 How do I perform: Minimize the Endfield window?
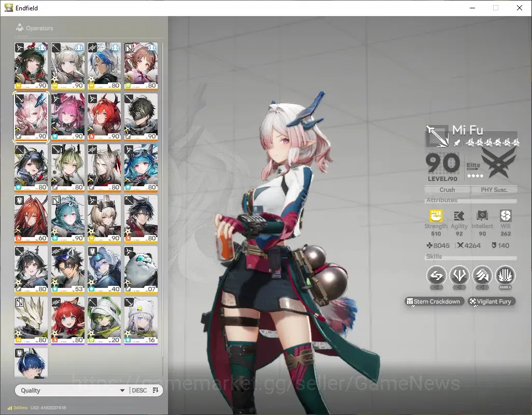pos(472,8)
